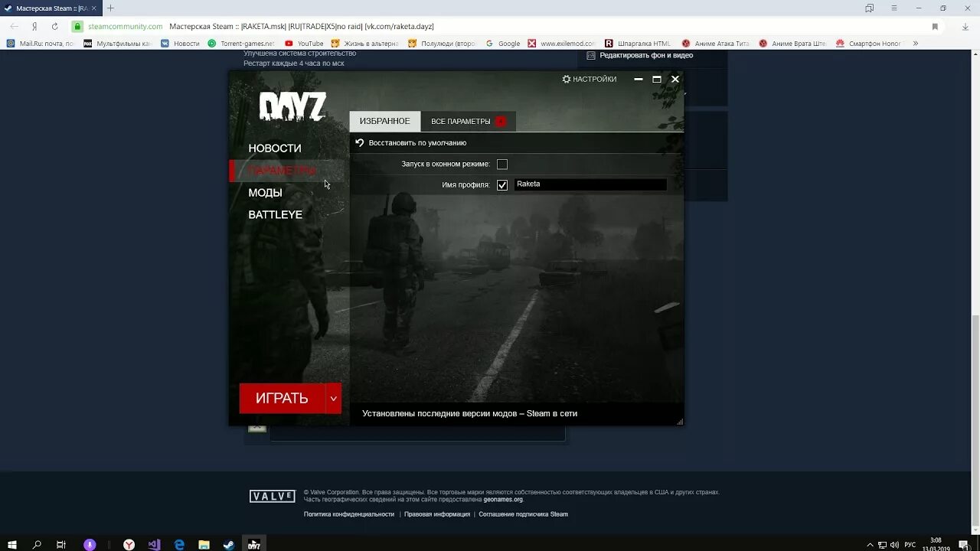Open www.exilemod.com bookmark
This screenshot has width=980, height=551.
click(x=562, y=44)
